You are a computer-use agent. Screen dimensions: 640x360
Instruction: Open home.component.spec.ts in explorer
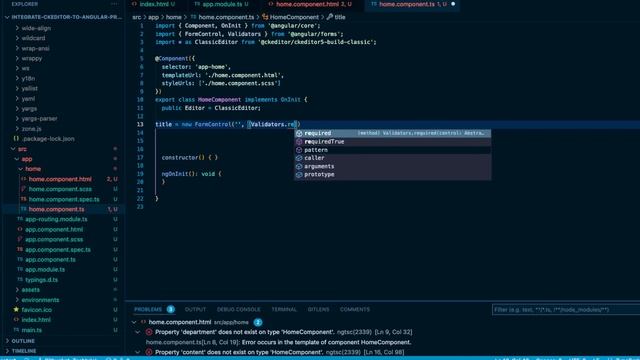click(64, 199)
